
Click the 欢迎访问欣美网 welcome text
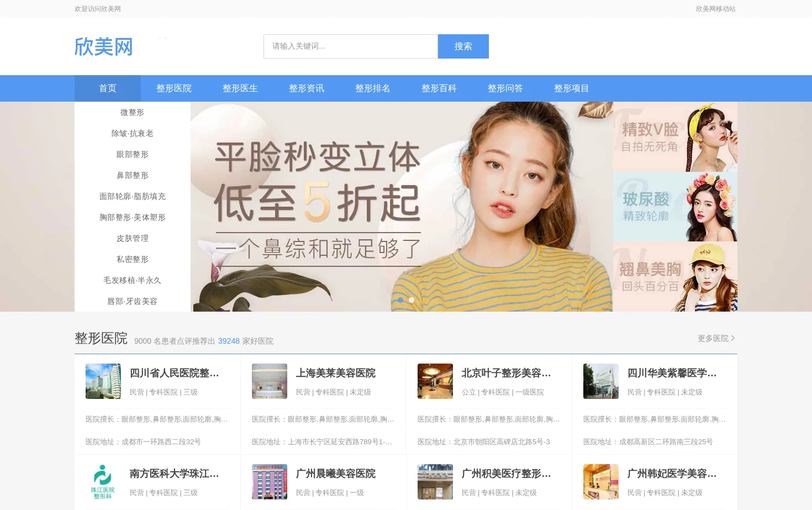point(98,9)
